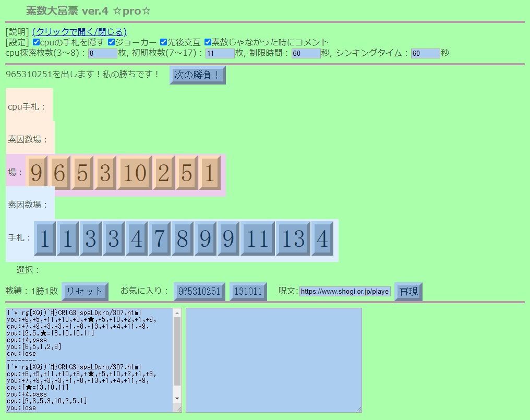Toggle the cpuの手札を隠す checkbox

(x=36, y=42)
